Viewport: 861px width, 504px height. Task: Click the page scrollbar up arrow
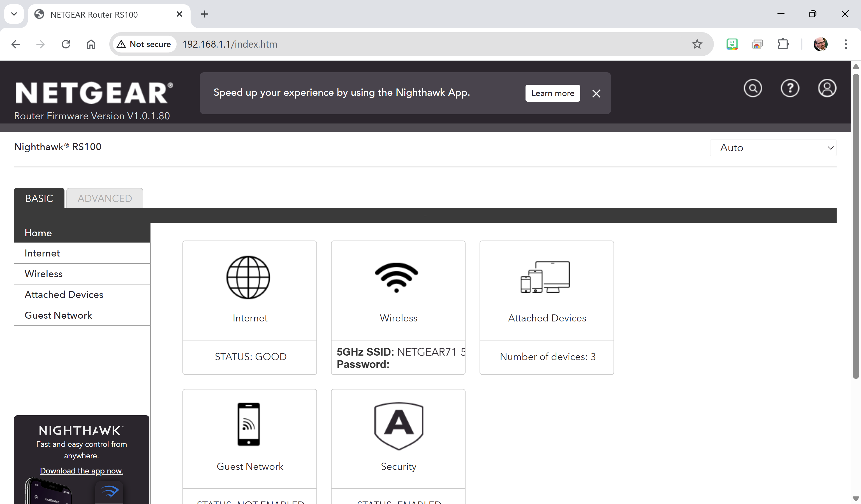(x=855, y=67)
